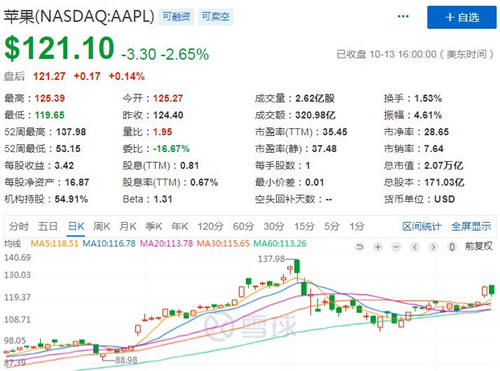Screen dimensions: 500x371
Task: Click the 今开 value 125.27
Action: 168,98
